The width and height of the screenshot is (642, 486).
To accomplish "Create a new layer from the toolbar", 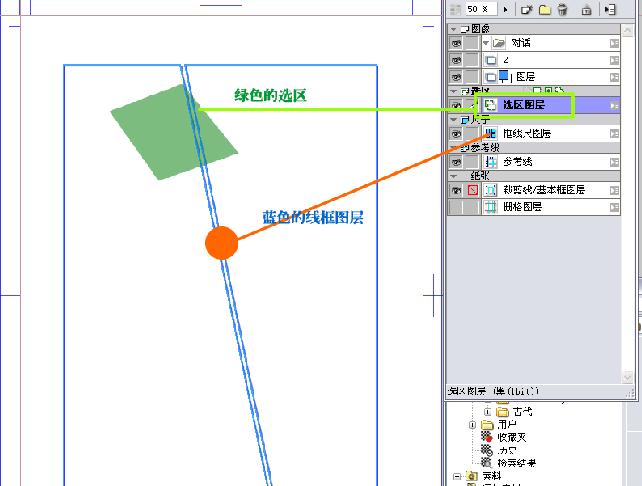I will pos(526,9).
